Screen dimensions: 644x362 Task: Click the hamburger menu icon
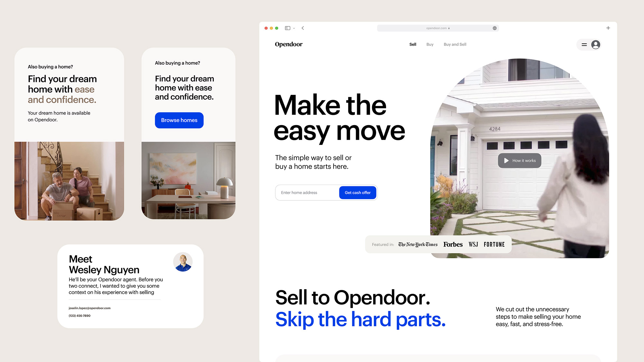(x=584, y=44)
